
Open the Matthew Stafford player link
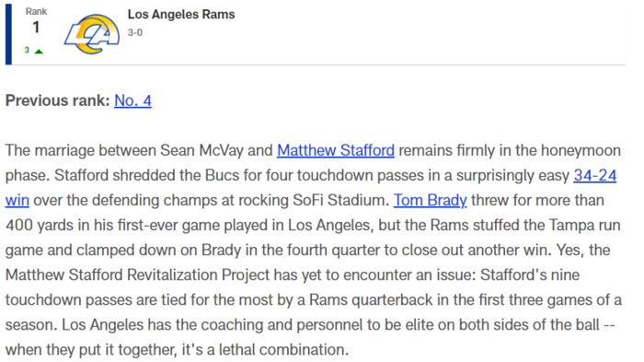336,150
